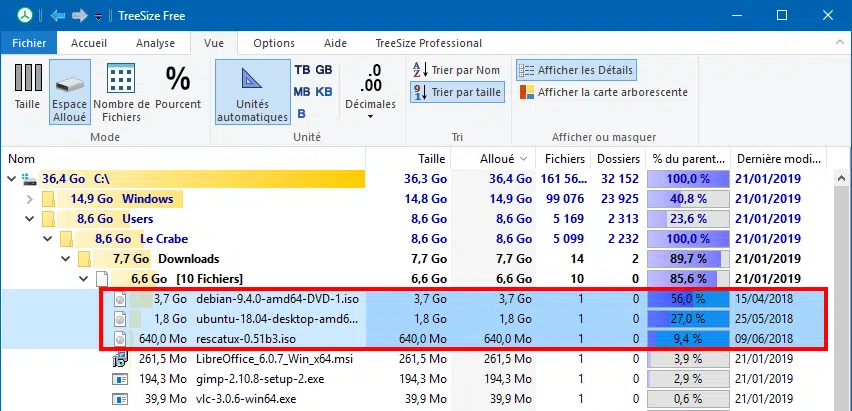
Task: Collapse the Users folder node
Action: pyautogui.click(x=30, y=219)
